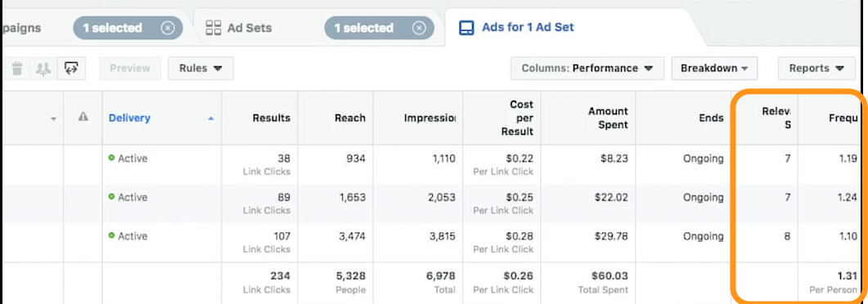Screen dimensions: 868x304
Task: Sort by the Delivery column header
Action: click(129, 118)
